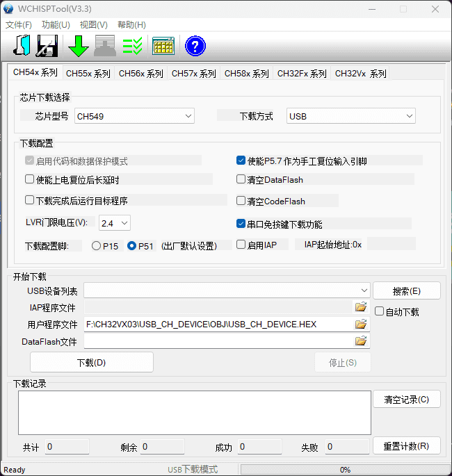Click the (出厂默认设置) label
The image size is (452, 476).
(189, 245)
